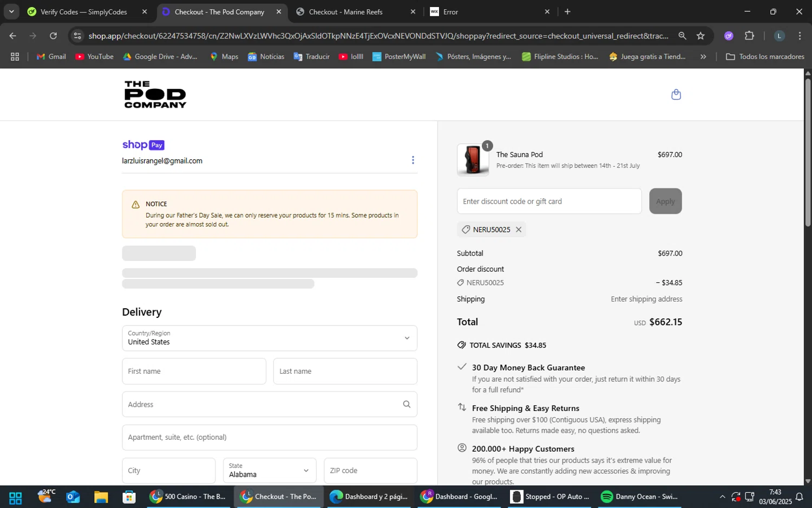
Task: Click the discount code or gift card field
Action: click(x=549, y=201)
